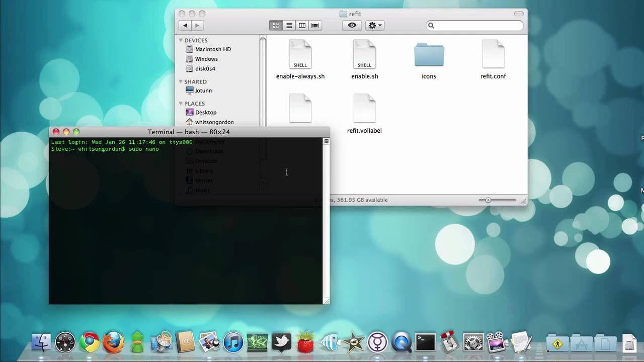Select the refit.vollabel file
This screenshot has width=644, height=362.
tap(364, 114)
